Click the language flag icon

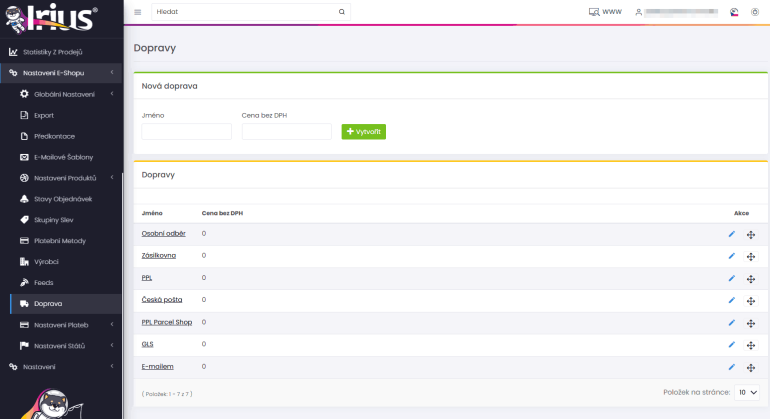coord(734,12)
